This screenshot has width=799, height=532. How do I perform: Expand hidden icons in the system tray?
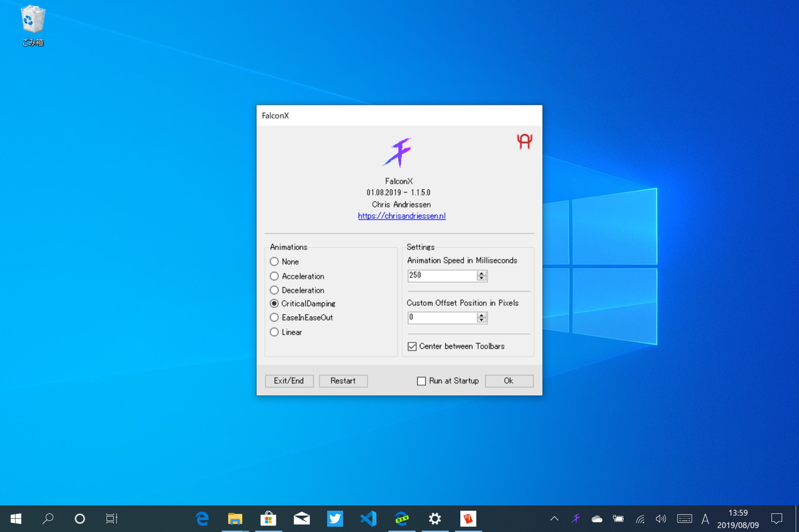point(554,518)
